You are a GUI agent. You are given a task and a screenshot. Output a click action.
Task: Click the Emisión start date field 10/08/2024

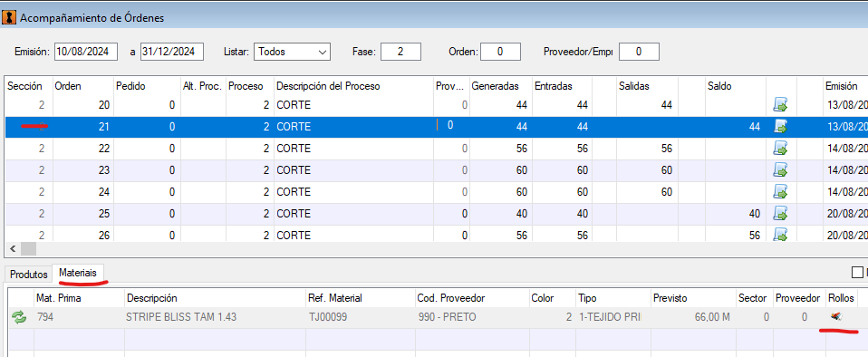coord(87,52)
